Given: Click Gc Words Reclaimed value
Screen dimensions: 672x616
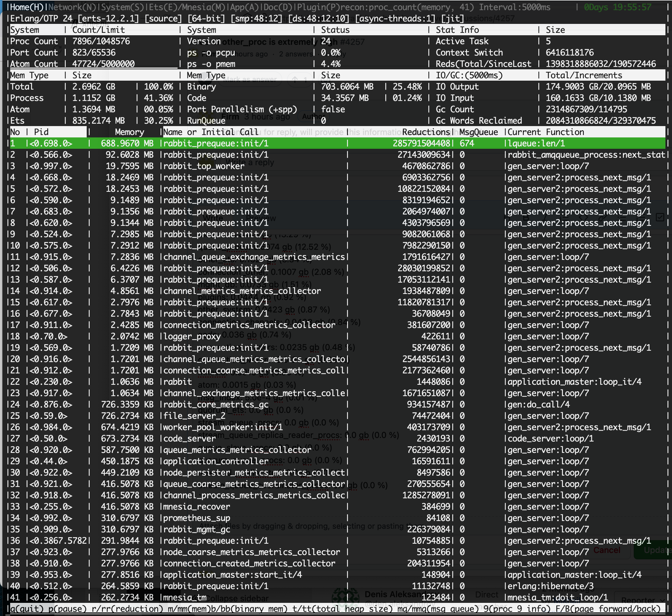Looking at the screenshot, I should 601,121.
